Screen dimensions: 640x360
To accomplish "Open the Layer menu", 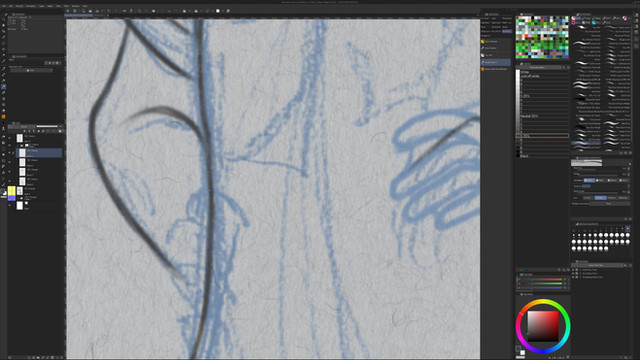I will [x=41, y=6].
